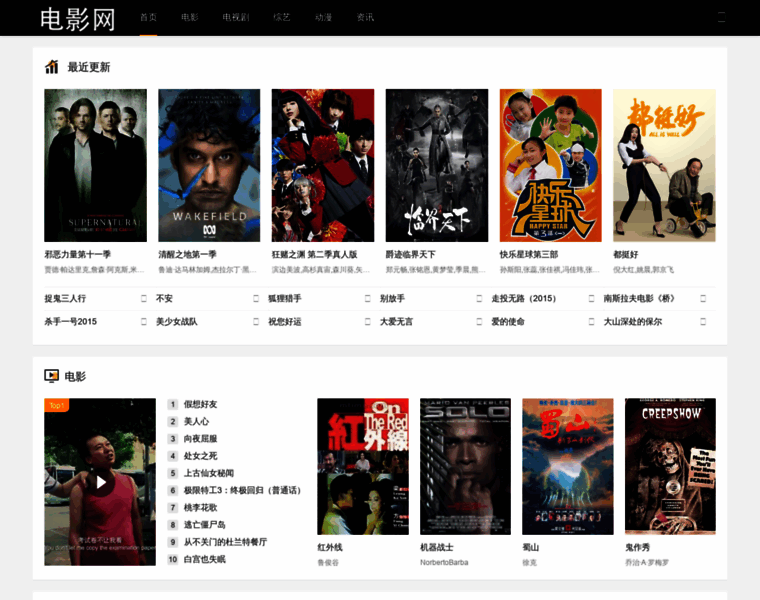Click the title 蜀山 under its poster
This screenshot has width=760, height=600.
click(x=530, y=547)
